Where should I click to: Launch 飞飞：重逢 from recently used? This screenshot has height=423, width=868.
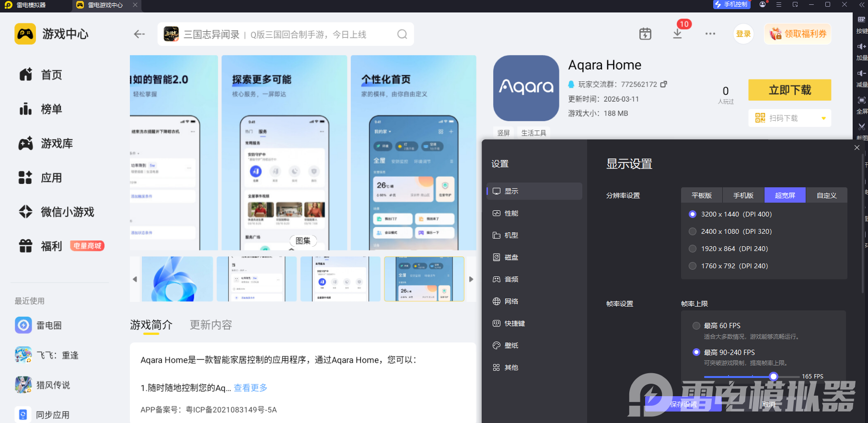(x=46, y=355)
